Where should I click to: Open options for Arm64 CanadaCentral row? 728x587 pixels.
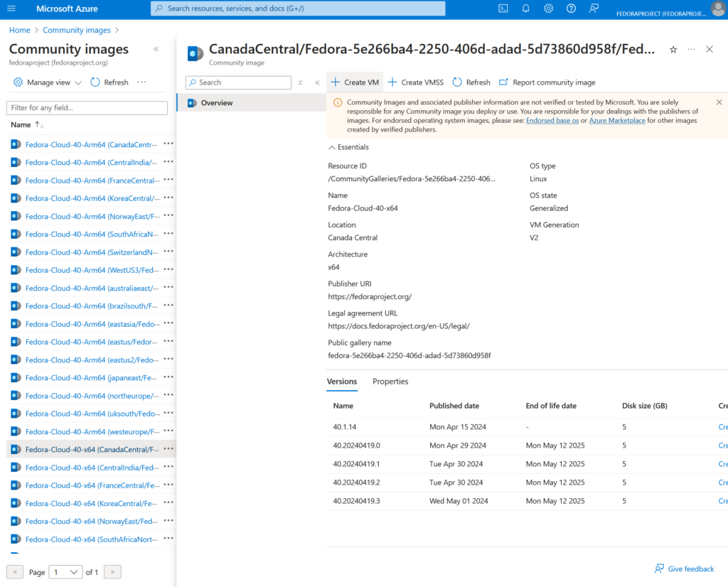pyautogui.click(x=168, y=144)
